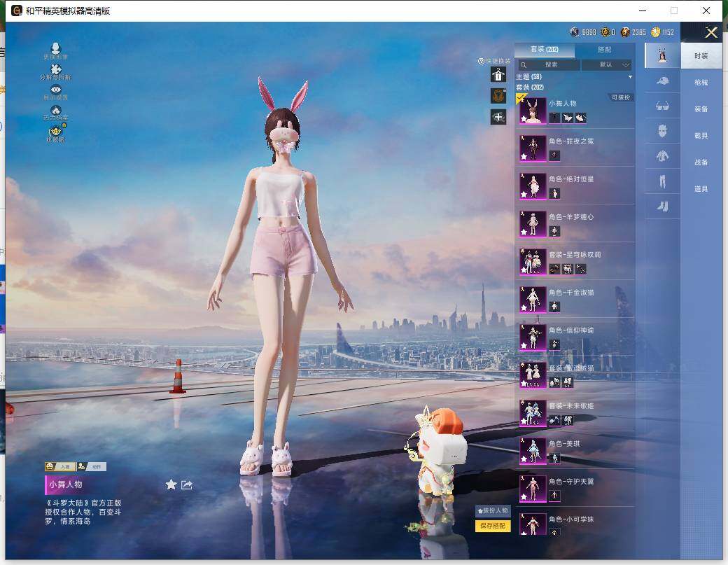The image size is (728, 565).
Task: Open the face mask category icon
Action: (662, 131)
